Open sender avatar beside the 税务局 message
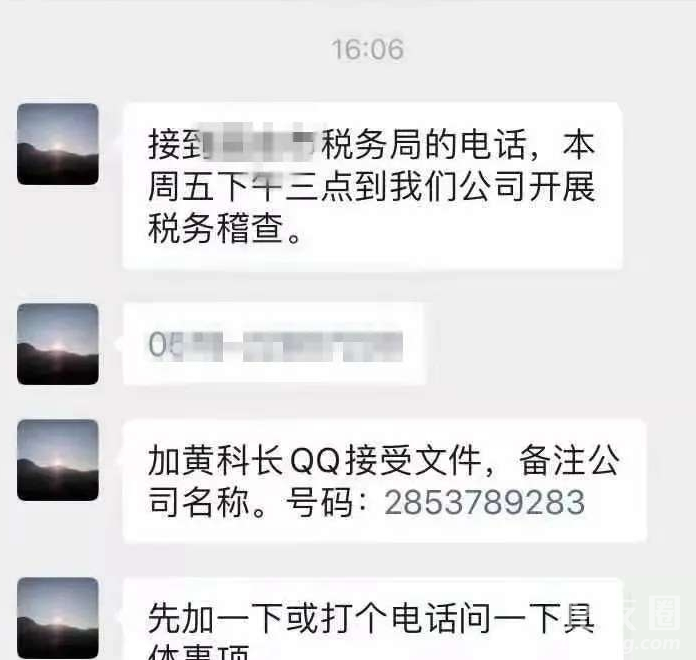The width and height of the screenshot is (696, 660). (x=58, y=144)
